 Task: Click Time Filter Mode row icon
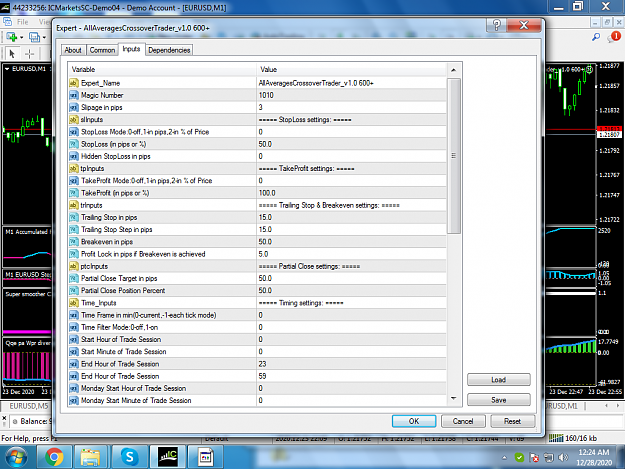74,328
